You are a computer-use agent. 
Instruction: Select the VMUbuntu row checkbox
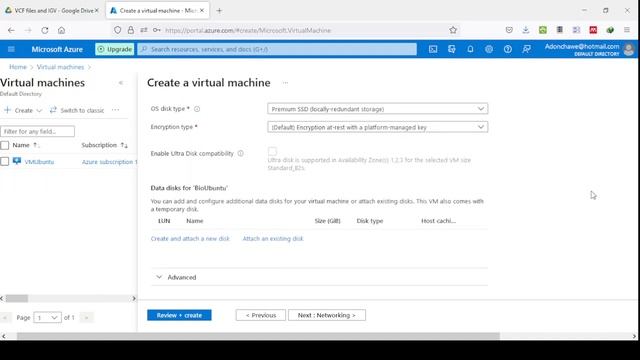click(4, 161)
